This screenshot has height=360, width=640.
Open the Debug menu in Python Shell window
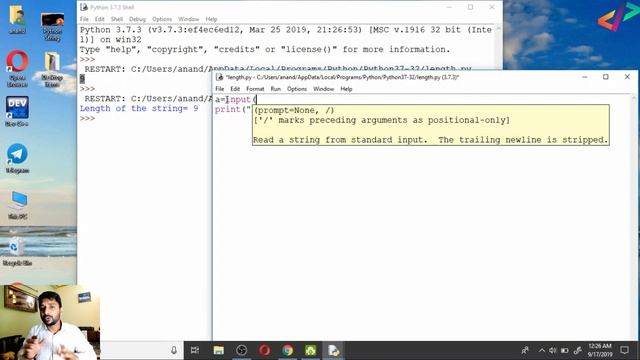pos(137,19)
